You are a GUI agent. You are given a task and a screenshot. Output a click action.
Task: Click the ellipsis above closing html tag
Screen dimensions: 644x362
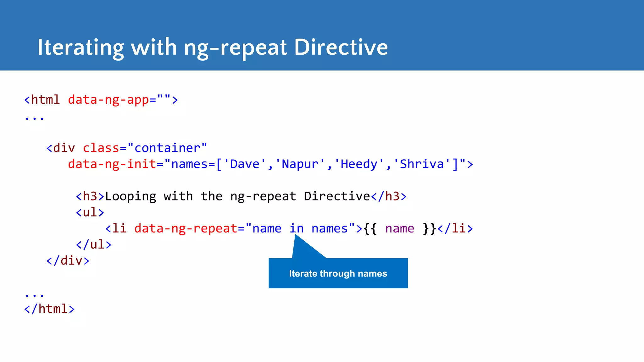[x=34, y=295]
